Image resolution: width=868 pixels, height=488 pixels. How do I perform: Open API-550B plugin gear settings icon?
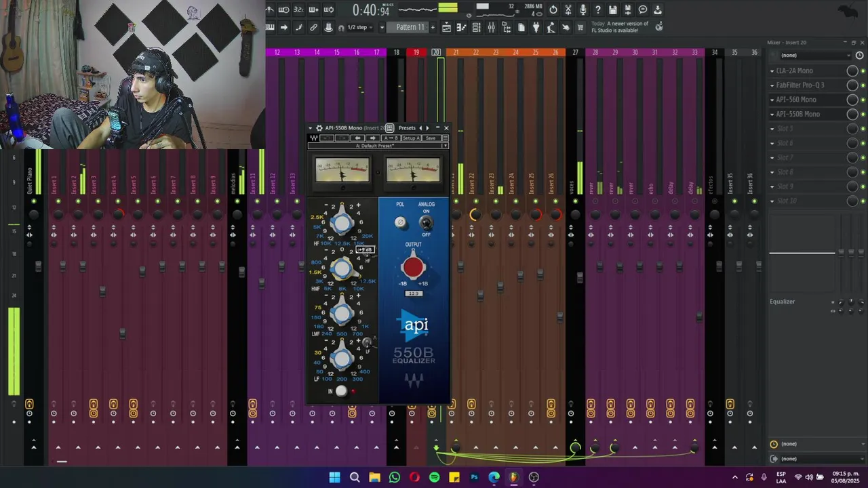(x=319, y=128)
